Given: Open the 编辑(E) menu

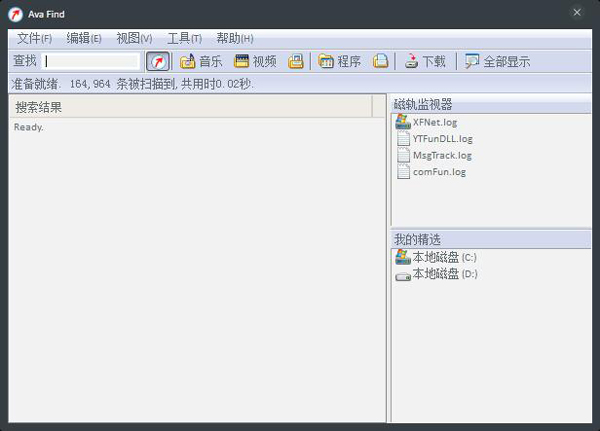Looking at the screenshot, I should [x=84, y=38].
